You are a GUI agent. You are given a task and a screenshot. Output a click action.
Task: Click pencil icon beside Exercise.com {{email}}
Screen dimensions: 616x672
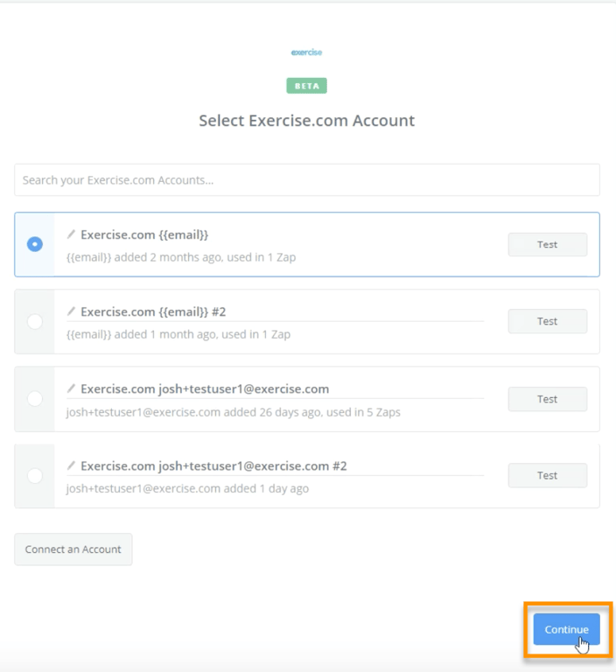click(72, 234)
